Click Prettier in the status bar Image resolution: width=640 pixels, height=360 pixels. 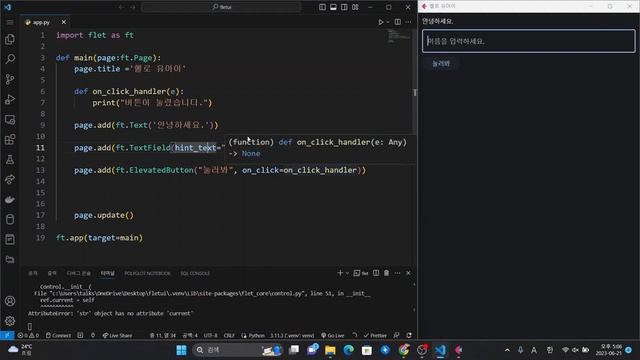[x=375, y=335]
